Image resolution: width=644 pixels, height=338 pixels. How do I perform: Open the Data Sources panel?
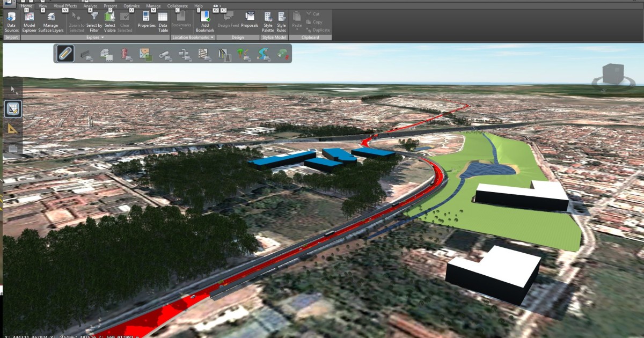click(11, 23)
